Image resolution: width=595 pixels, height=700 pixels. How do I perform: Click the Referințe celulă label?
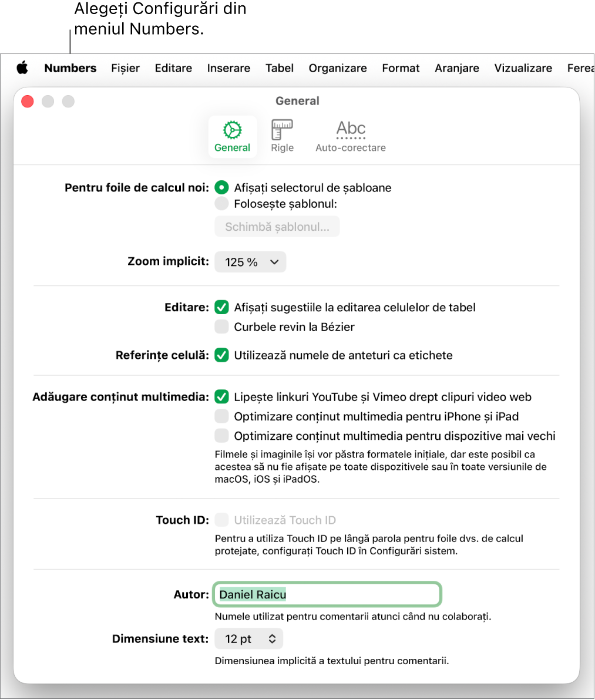162,355
